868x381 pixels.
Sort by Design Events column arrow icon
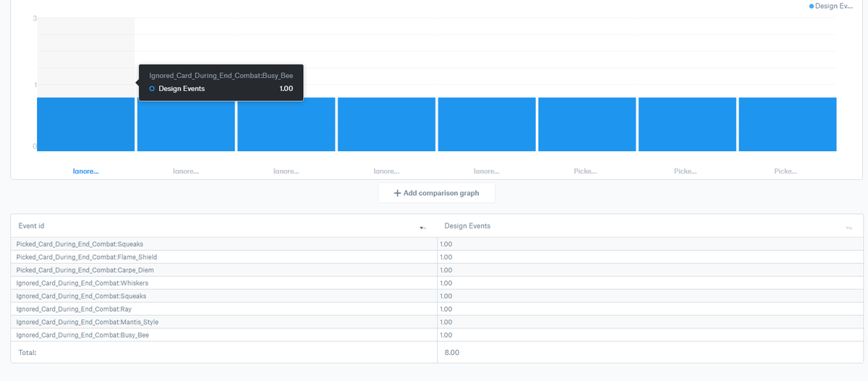pyautogui.click(x=848, y=228)
